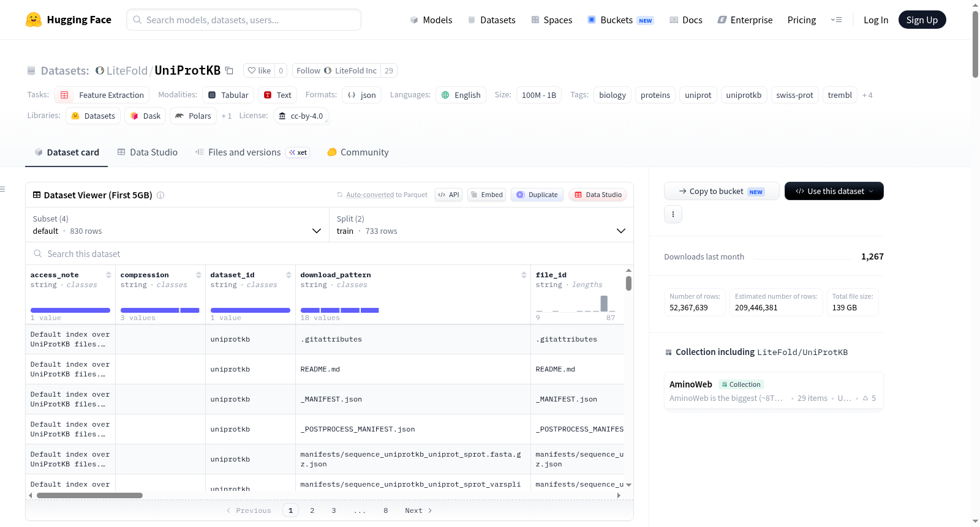Focus the main search models field

point(244,20)
